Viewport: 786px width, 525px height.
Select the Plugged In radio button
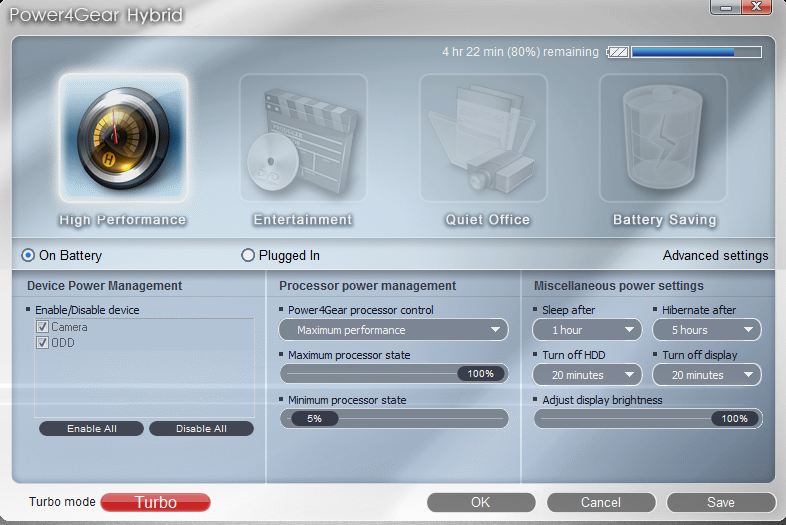click(248, 255)
